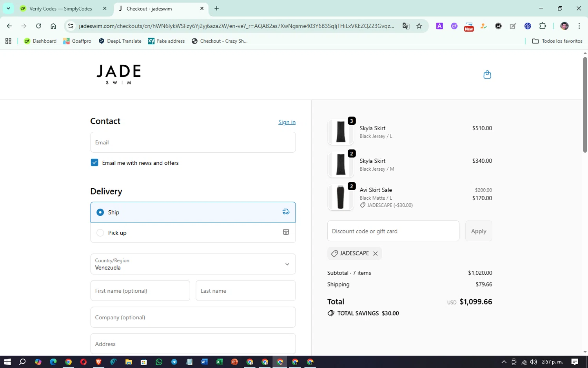Image resolution: width=588 pixels, height=368 pixels.
Task: Click the volume icon in system tray
Action: [534, 362]
